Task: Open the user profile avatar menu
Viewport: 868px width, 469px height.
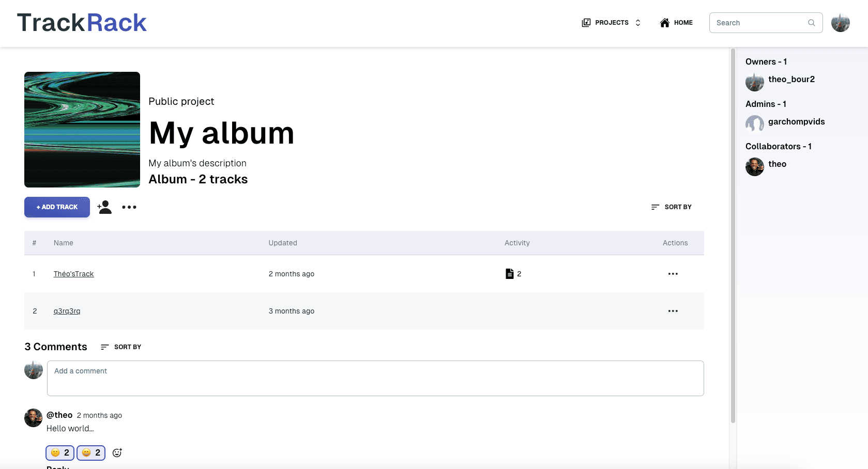Action: (840, 23)
